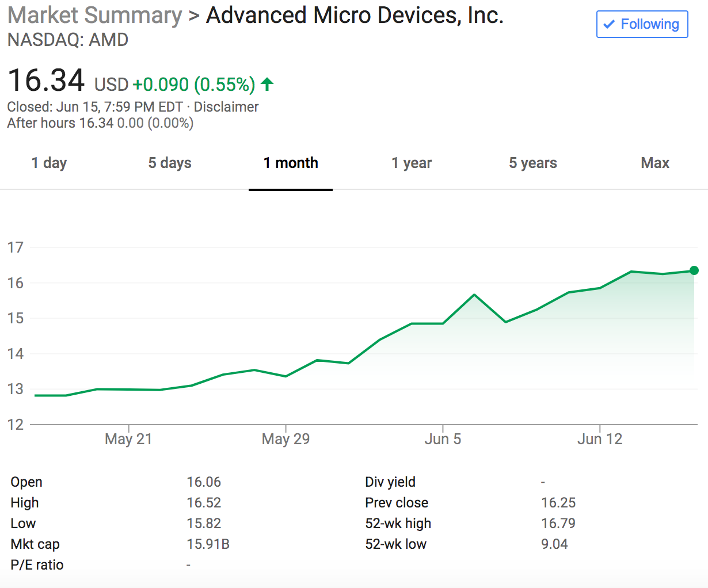Screen dimensions: 708x588
Task: Click the Jun 12 axis marker
Action: 600,439
